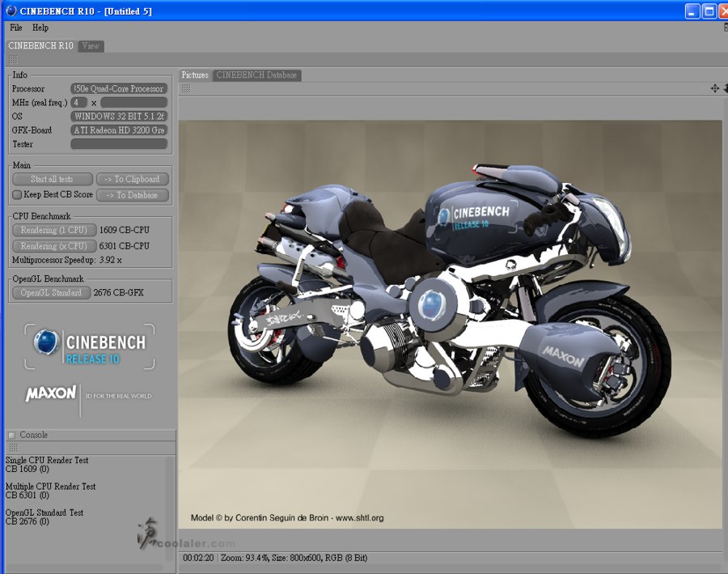The height and width of the screenshot is (574, 728).
Task: Click the grip icon below the CINEBENCH R10 tab
Action: [13, 59]
